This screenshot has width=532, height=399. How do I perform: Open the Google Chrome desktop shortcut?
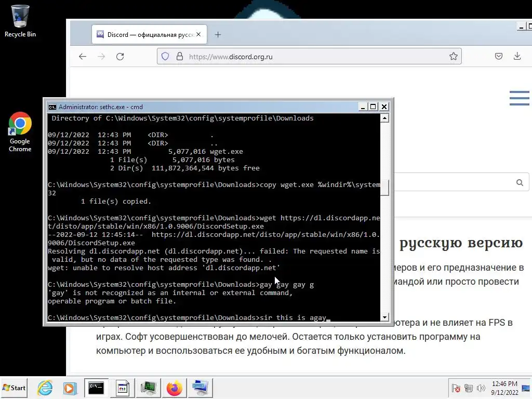coord(20,132)
